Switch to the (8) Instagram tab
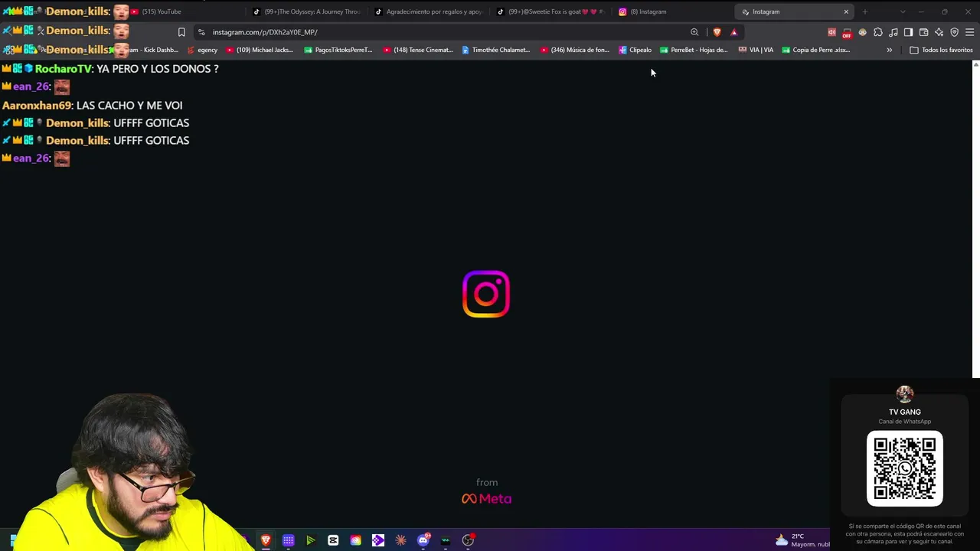Viewport: 980px width, 551px height. coord(674,11)
